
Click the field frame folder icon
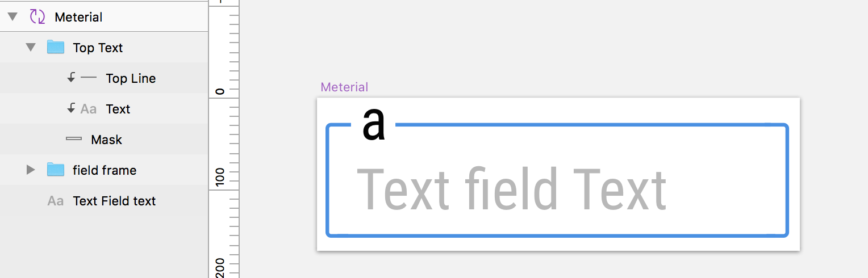point(55,169)
